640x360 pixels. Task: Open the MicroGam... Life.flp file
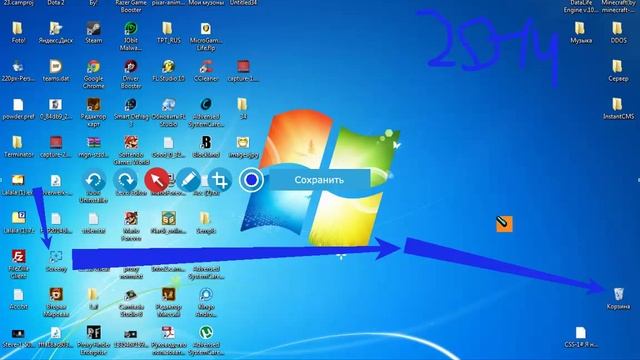(206, 36)
